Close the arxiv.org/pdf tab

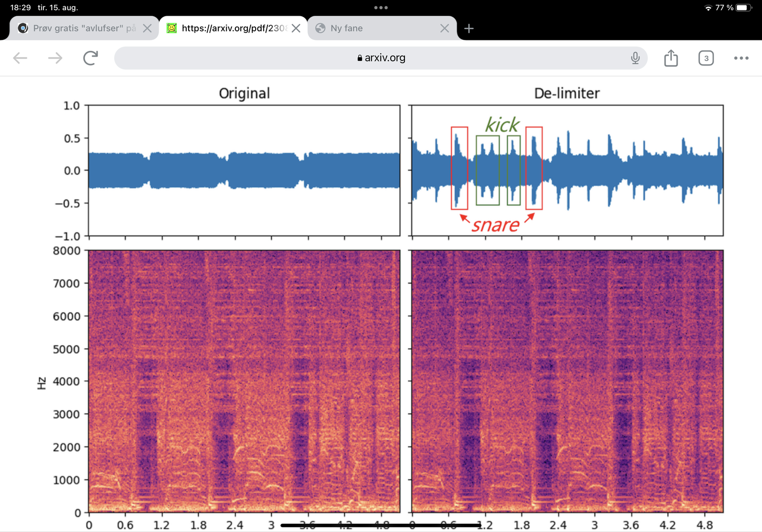coord(296,28)
